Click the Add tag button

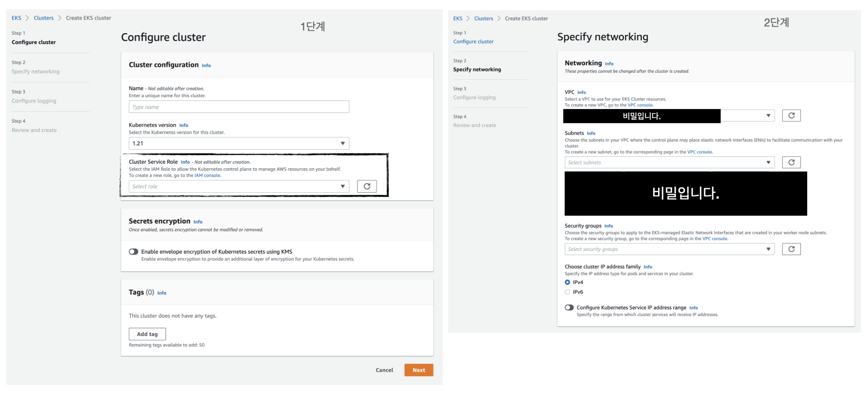point(147,334)
